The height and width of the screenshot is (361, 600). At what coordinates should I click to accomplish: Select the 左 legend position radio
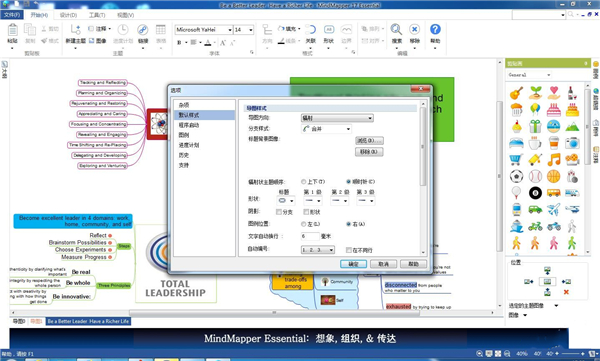[x=303, y=224]
